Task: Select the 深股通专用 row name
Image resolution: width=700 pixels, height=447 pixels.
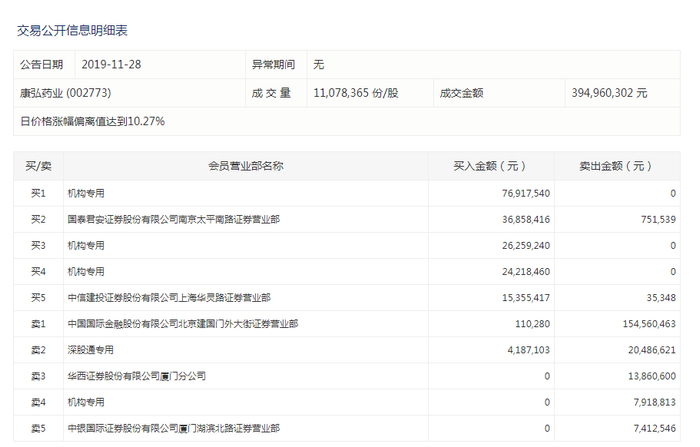Action: pos(90,349)
